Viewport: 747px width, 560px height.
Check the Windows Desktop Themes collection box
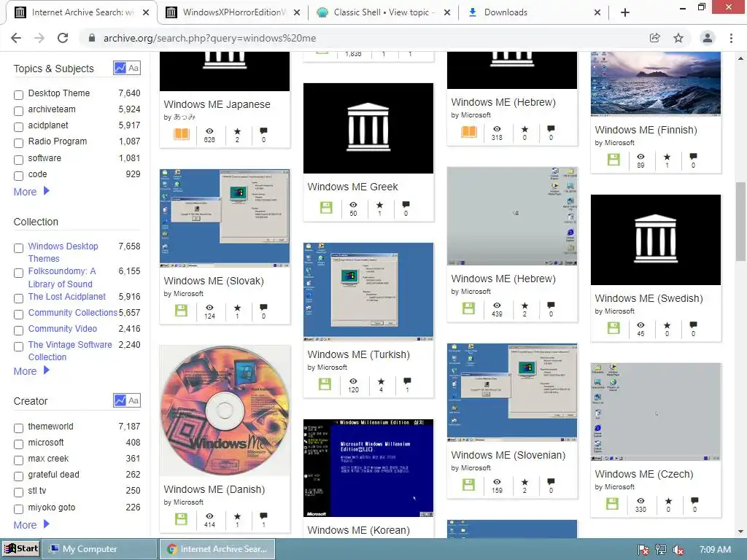[18, 248]
